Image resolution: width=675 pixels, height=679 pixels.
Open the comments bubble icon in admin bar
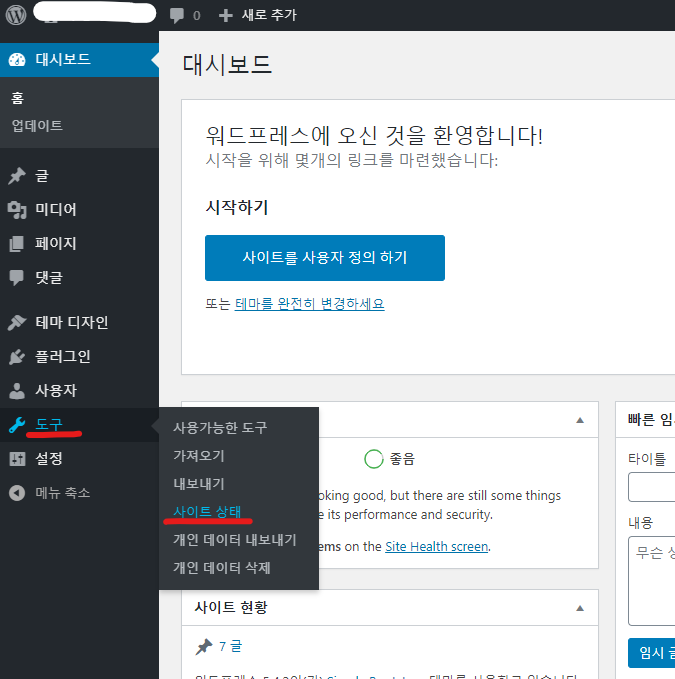(x=177, y=16)
